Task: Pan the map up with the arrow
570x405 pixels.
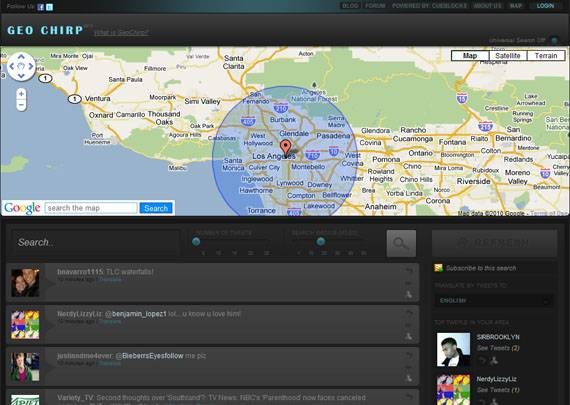Action: click(21, 57)
